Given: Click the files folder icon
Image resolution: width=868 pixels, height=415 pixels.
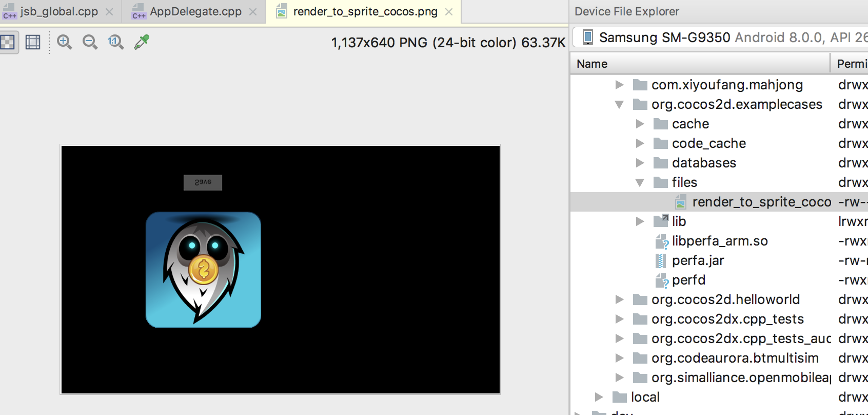Looking at the screenshot, I should pos(660,182).
